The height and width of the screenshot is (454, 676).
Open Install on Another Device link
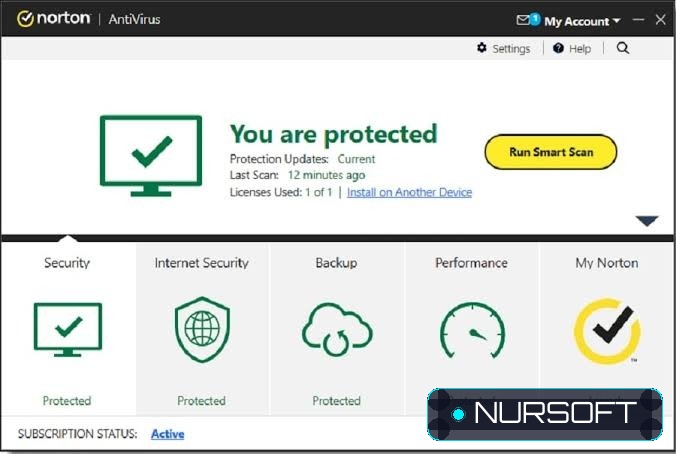click(409, 192)
